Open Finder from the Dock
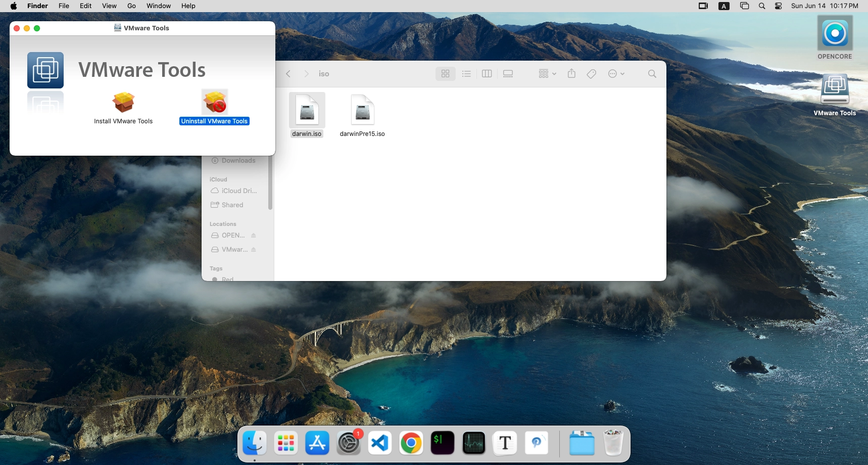The height and width of the screenshot is (465, 868). coord(255,443)
